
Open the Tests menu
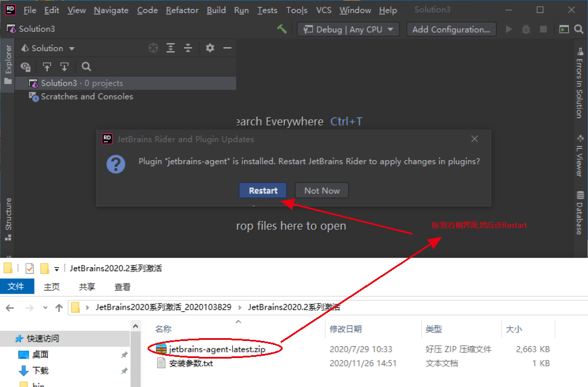click(267, 10)
